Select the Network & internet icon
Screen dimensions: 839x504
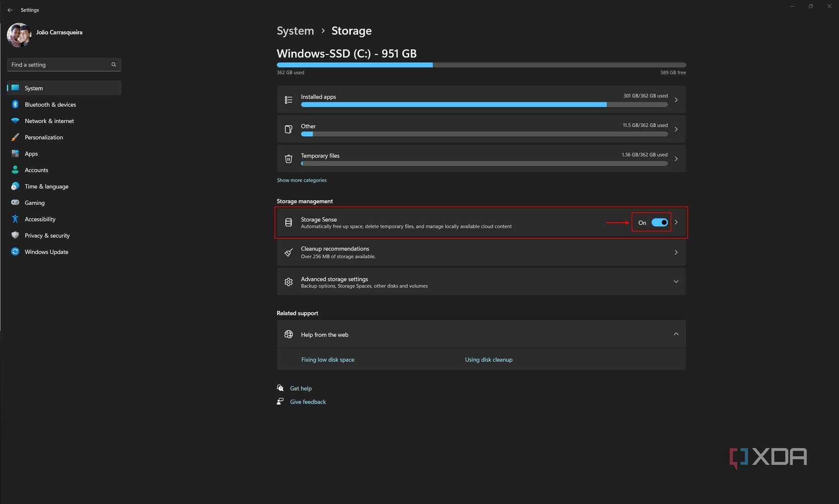coord(15,120)
